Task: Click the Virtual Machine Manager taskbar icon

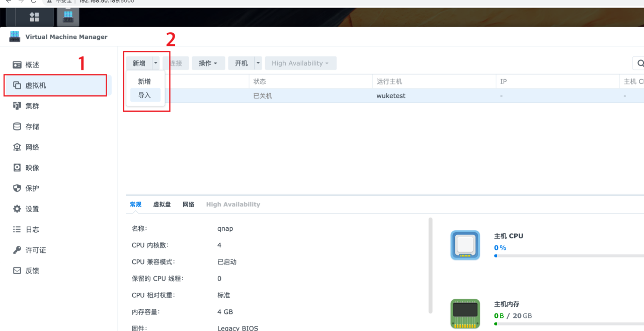Action: pyautogui.click(x=68, y=17)
